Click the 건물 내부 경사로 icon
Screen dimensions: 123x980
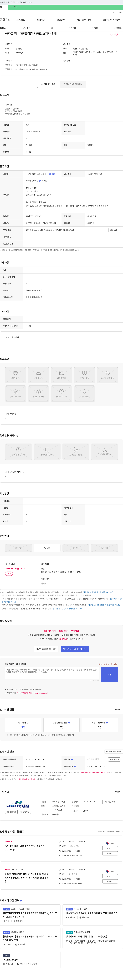pos(104,452)
